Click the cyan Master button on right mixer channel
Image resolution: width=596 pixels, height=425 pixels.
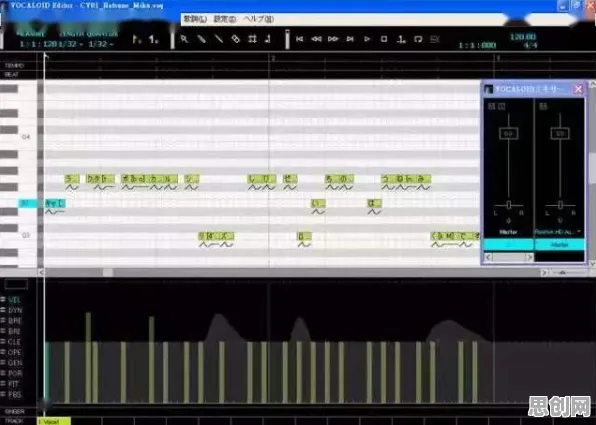coord(560,245)
